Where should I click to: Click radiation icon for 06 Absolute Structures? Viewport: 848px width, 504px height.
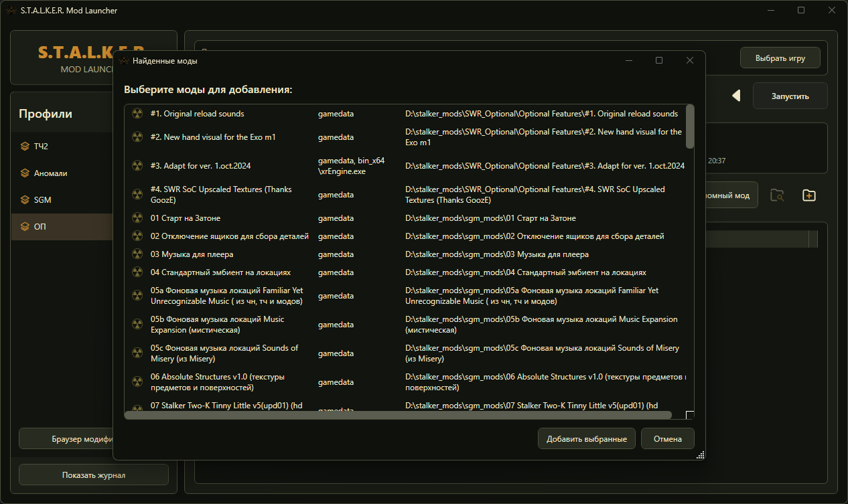pyautogui.click(x=137, y=382)
